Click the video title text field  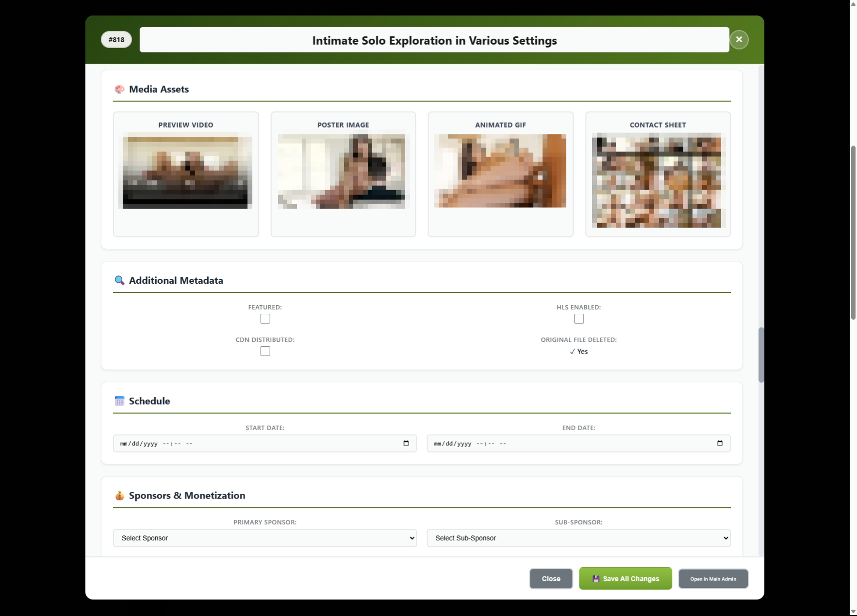click(x=434, y=40)
